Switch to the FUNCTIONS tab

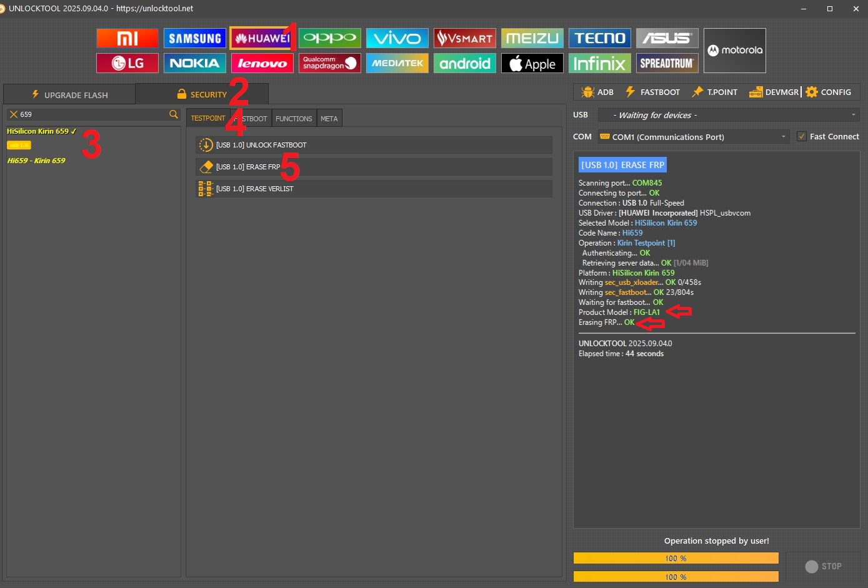coord(294,119)
